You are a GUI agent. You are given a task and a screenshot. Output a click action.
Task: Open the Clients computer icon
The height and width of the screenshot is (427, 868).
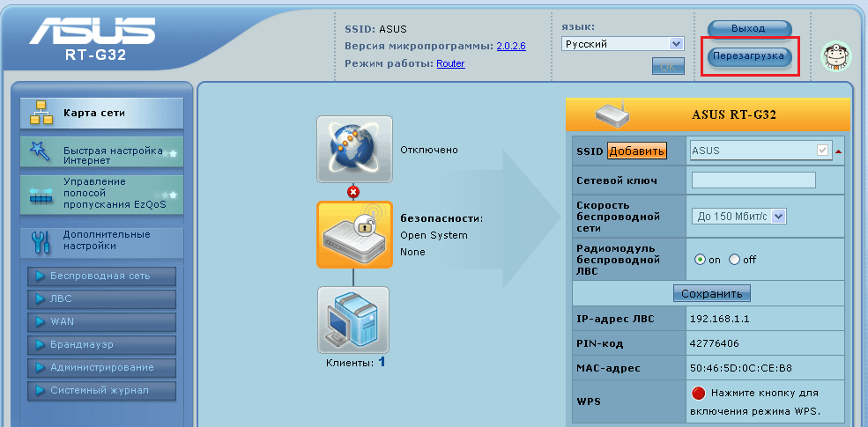pos(353,320)
